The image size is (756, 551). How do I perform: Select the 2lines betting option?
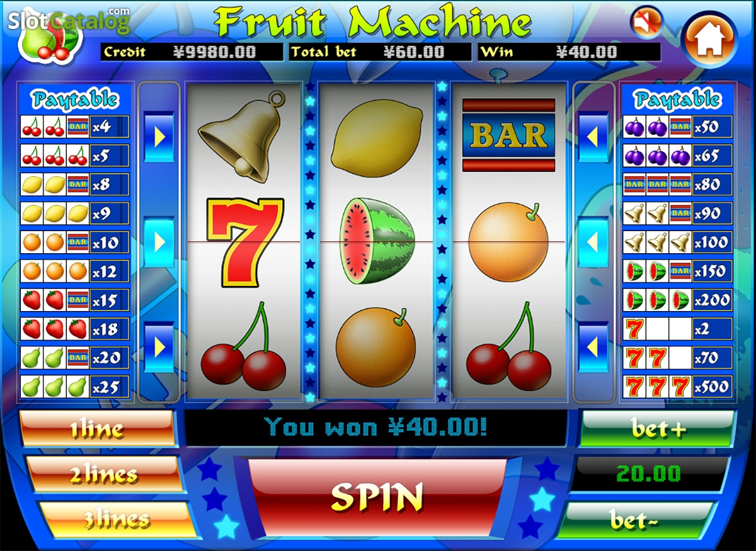point(105,474)
